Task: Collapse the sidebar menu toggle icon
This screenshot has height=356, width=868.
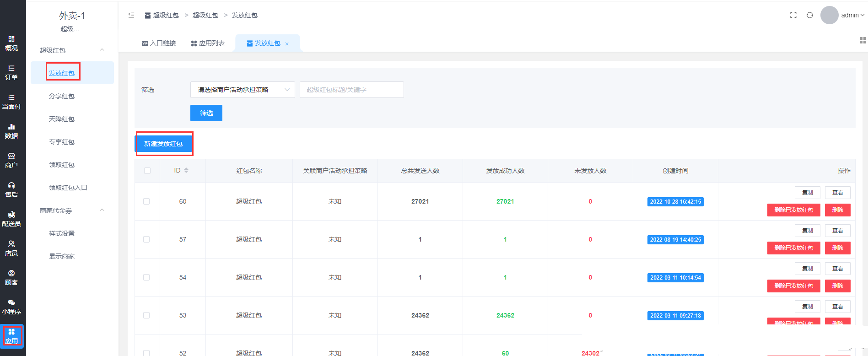Action: click(x=131, y=15)
